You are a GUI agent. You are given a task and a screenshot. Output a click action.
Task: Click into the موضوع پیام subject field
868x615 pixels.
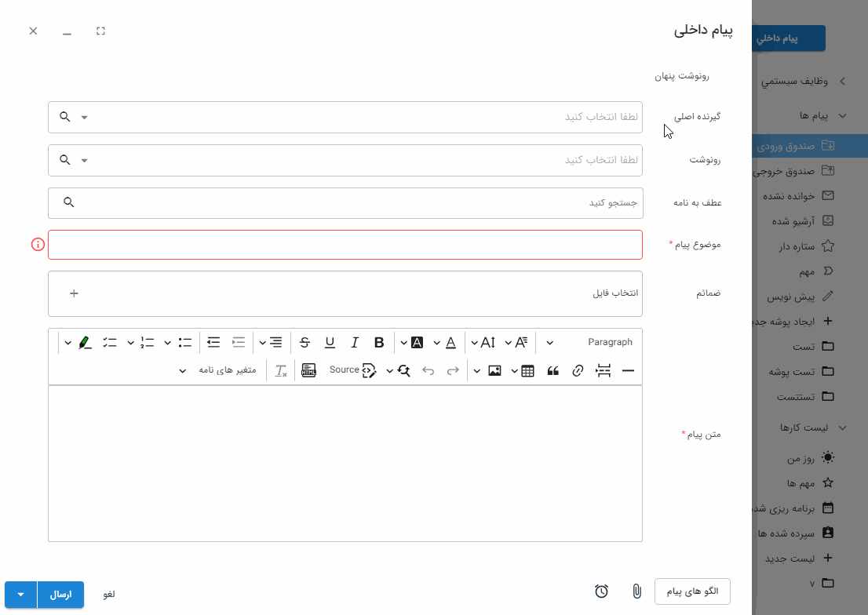coord(345,245)
